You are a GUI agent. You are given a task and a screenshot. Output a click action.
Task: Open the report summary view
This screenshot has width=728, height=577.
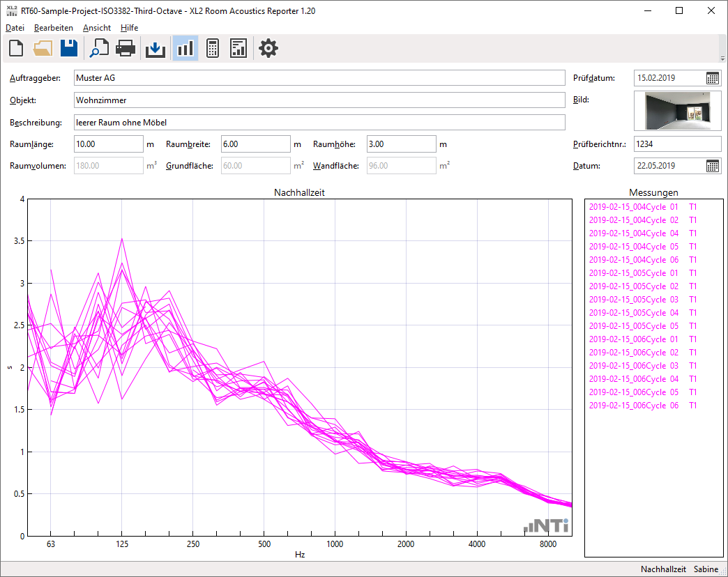pyautogui.click(x=238, y=47)
